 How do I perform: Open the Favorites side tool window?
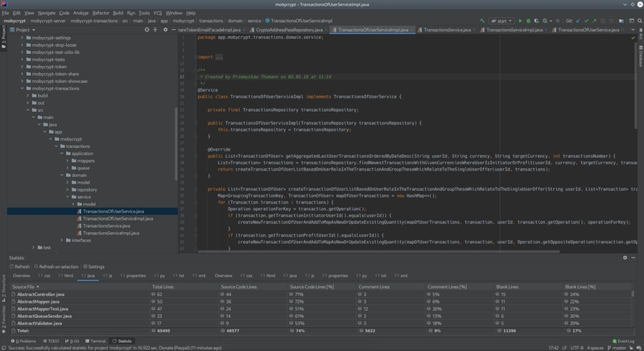point(4,318)
